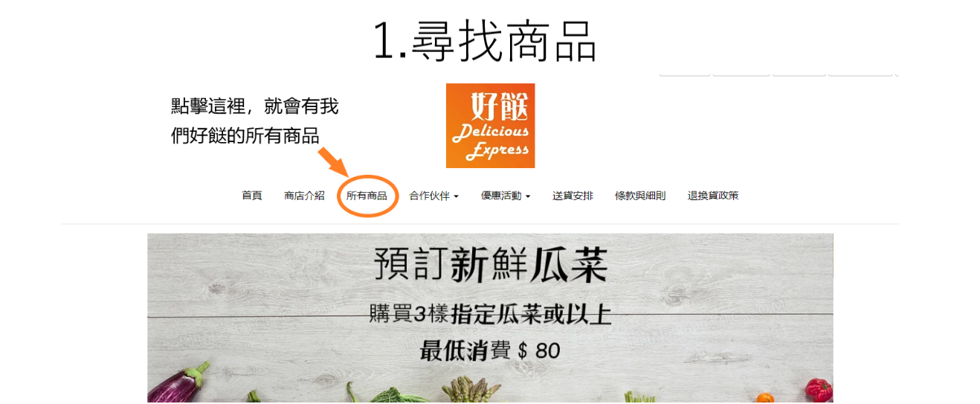Open the 合作伙伴 partners menu
The height and width of the screenshot is (404, 980).
point(430,196)
